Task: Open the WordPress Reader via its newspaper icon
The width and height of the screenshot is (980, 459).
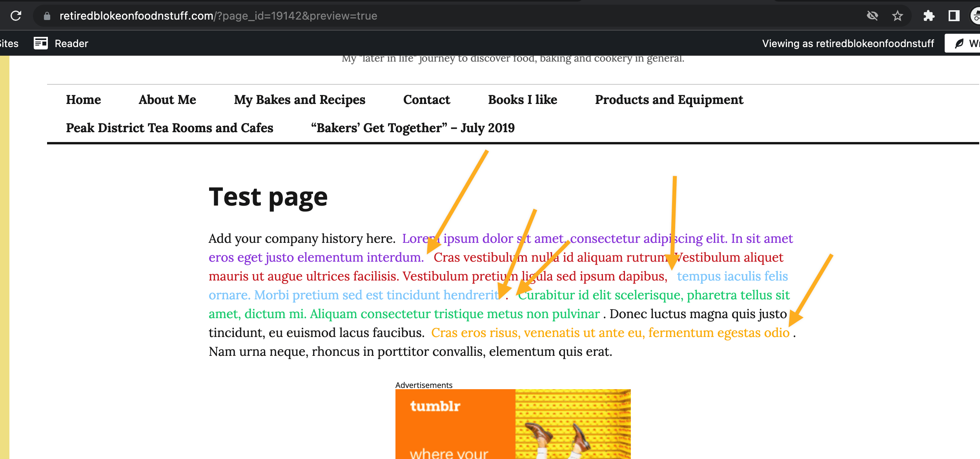Action: click(x=40, y=43)
